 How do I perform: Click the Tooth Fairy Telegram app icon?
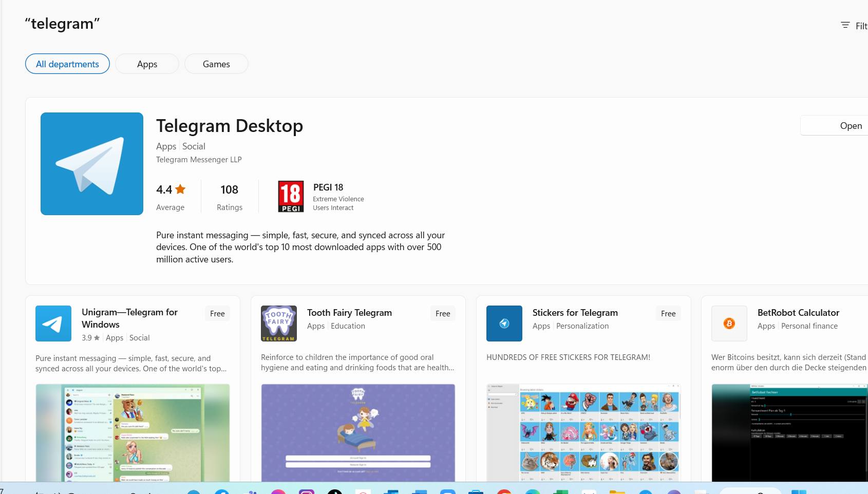pos(279,324)
